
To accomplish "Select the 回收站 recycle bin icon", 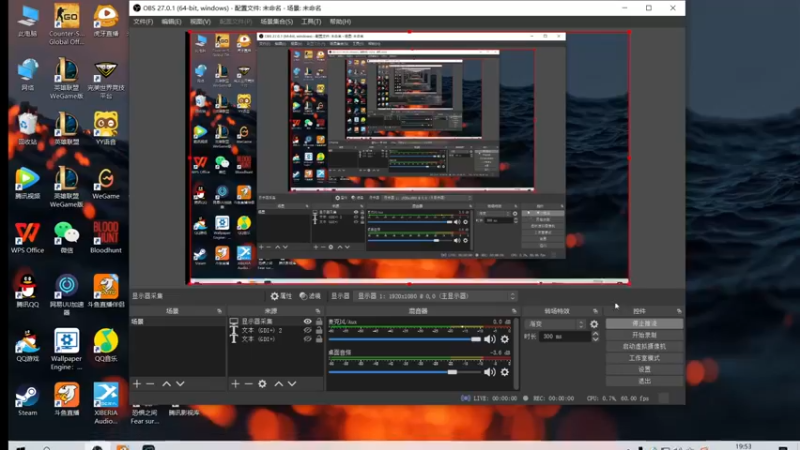I will click(28, 129).
